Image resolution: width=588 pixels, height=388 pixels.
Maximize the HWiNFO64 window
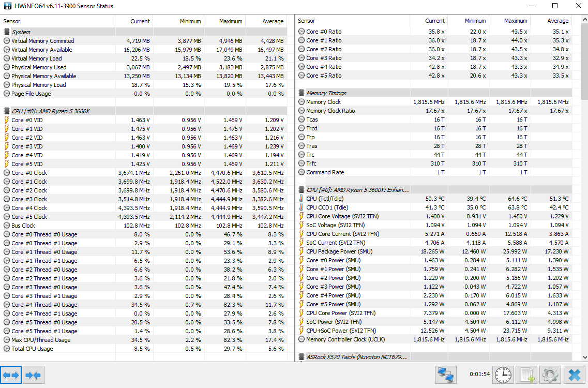[555, 6]
